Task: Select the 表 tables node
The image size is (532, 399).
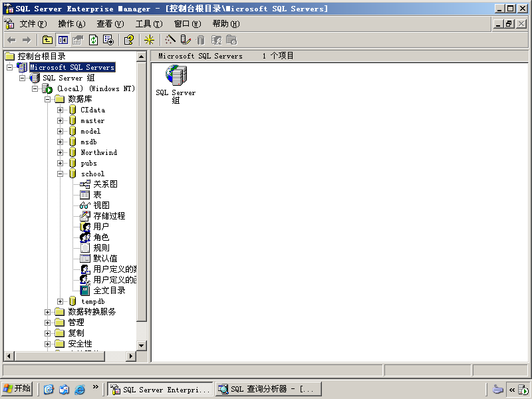Action: (97, 195)
